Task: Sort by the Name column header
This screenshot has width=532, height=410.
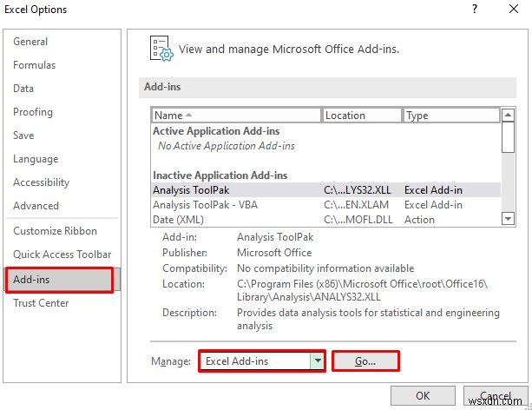Action: [x=236, y=116]
